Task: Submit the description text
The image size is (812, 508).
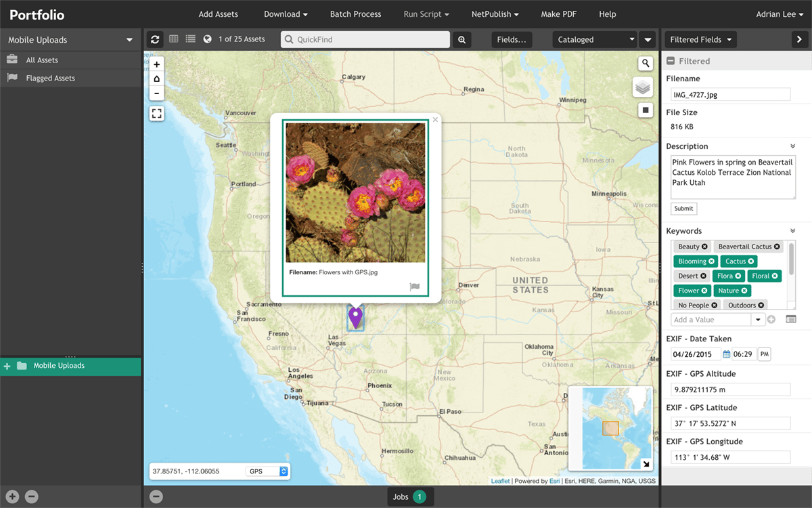Action: click(x=683, y=208)
